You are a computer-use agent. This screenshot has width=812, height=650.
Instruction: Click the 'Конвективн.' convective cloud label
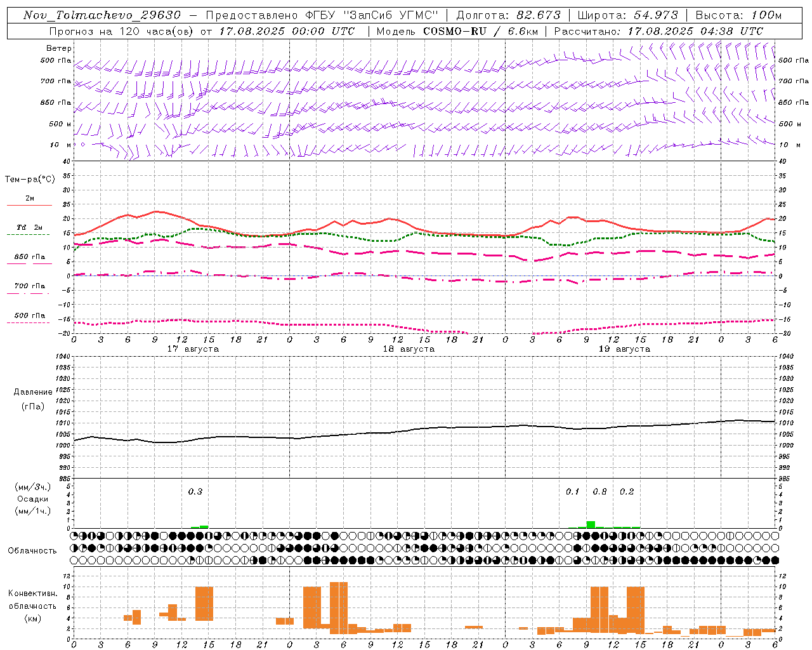click(x=33, y=594)
